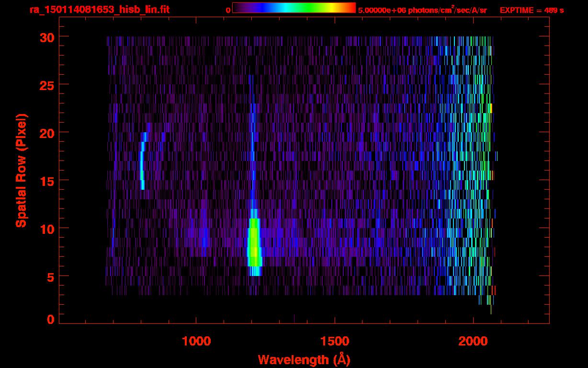The image size is (588, 368).
Task: Click the EXPTIME = 489 s text
Action: 531,11
